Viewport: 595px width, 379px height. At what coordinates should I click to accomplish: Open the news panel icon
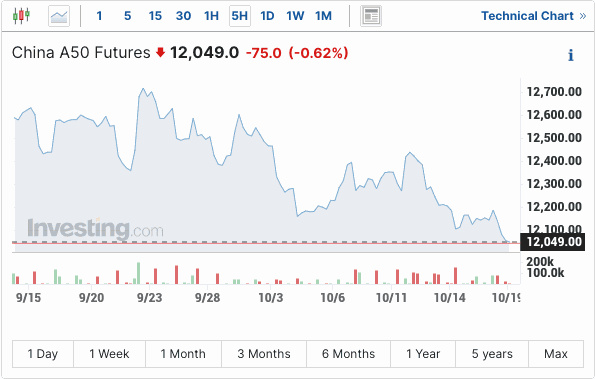tap(371, 16)
